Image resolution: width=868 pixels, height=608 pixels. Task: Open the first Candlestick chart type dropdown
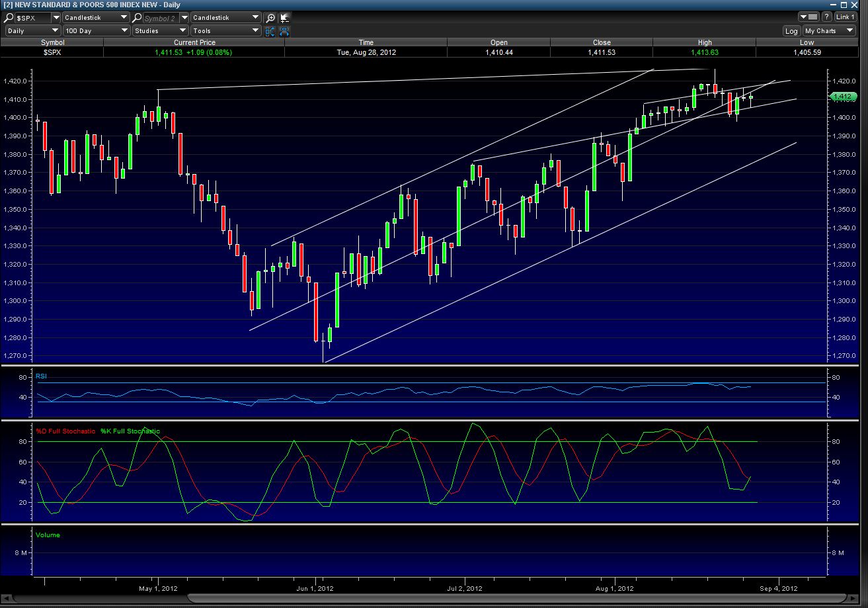coord(97,18)
